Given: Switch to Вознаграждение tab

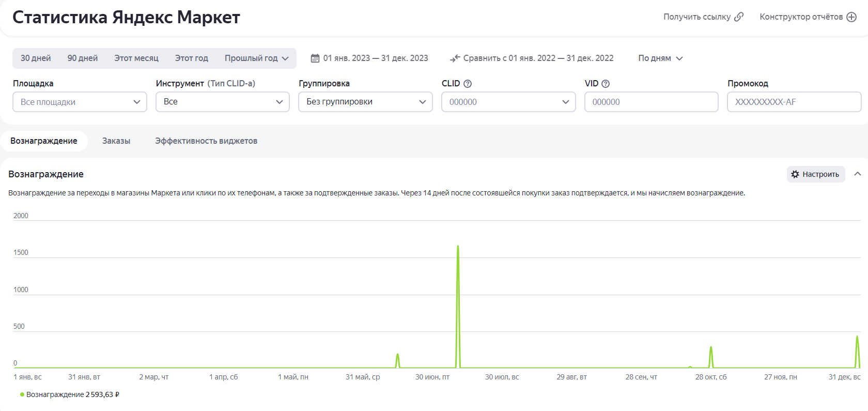Looking at the screenshot, I should pyautogui.click(x=44, y=141).
